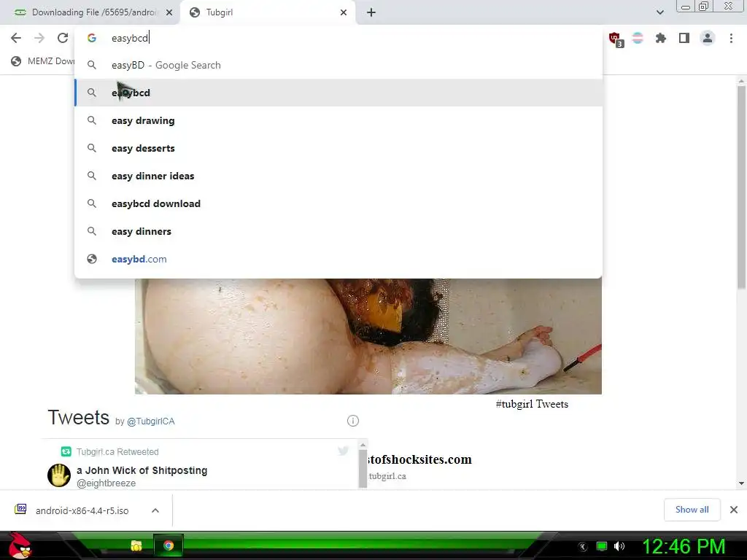Select the easy dinners suggestion
The width and height of the screenshot is (747, 560).
[338, 231]
